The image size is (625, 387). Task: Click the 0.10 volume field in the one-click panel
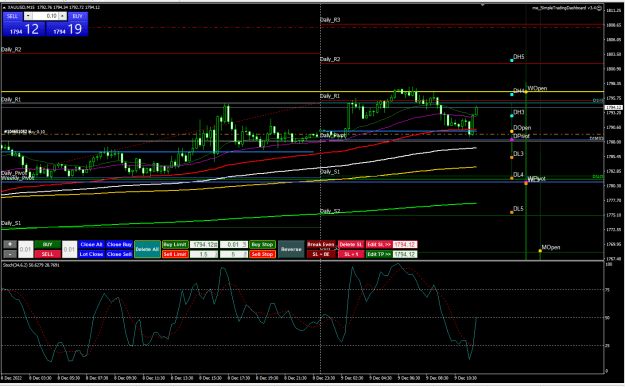45,16
